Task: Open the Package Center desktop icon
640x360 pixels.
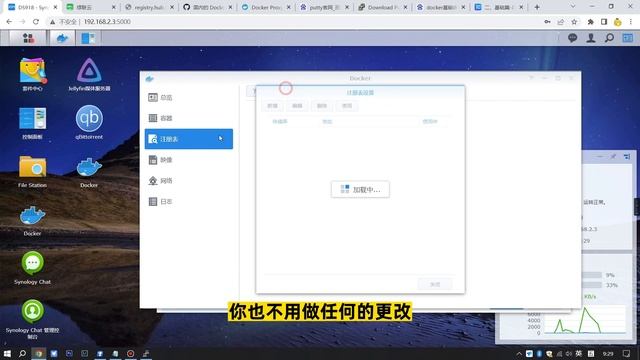Action: (32, 75)
